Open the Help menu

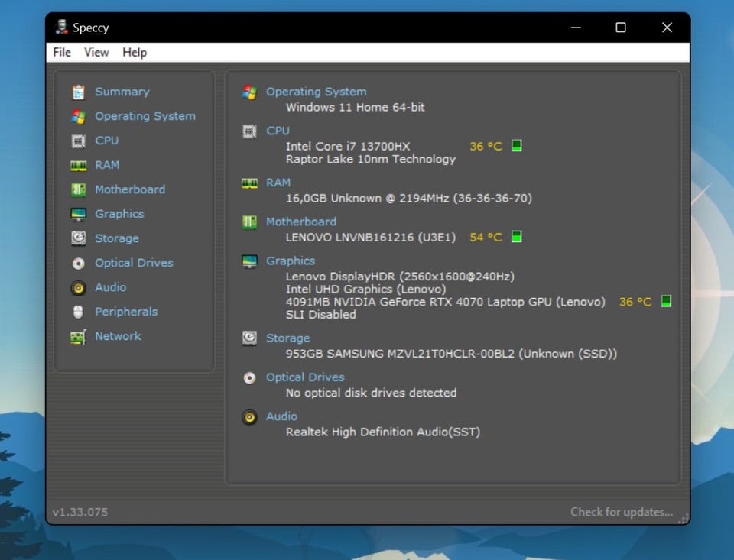[135, 52]
